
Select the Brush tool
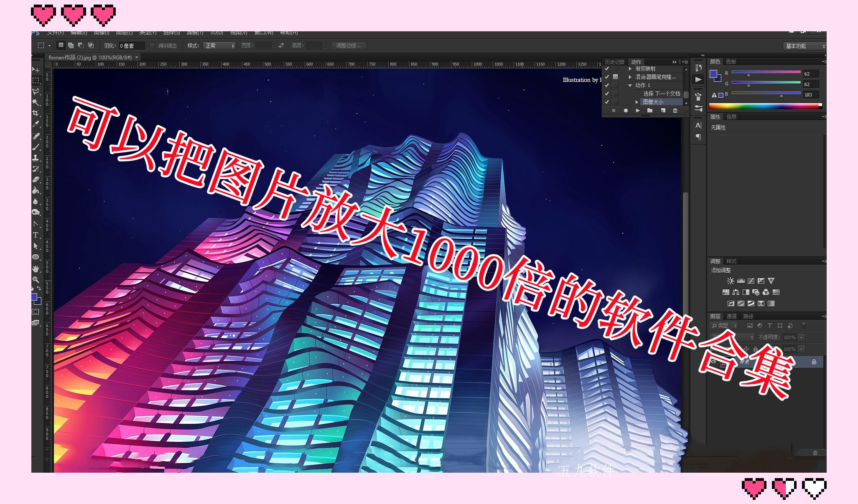click(36, 147)
